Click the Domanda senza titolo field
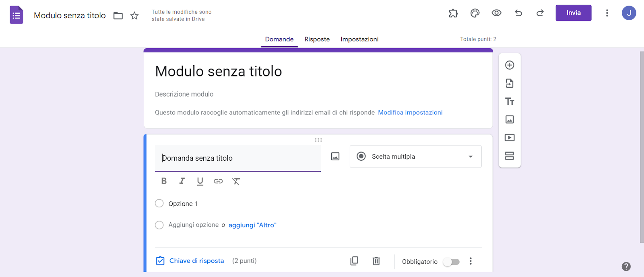 coord(237,158)
